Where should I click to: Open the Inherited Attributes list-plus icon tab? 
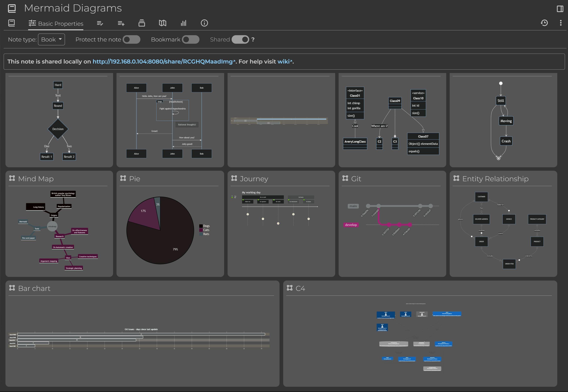pos(121,23)
